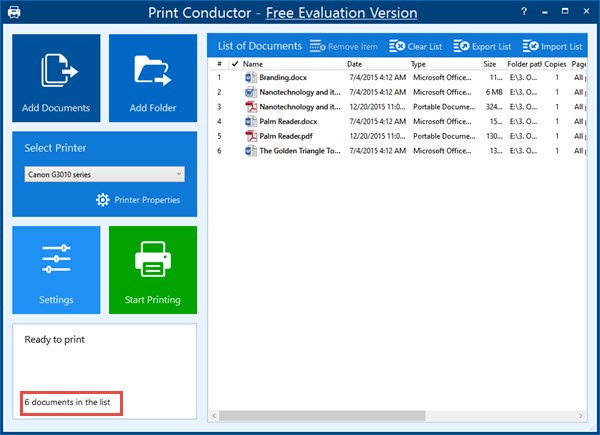Click the Palm Reader.docx file icon
This screenshot has height=435, width=600.
[x=251, y=121]
